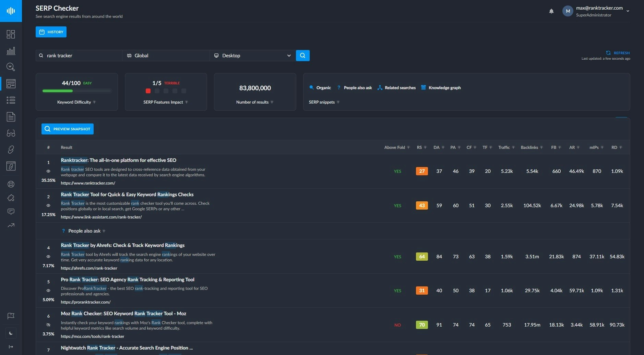The height and width of the screenshot is (355, 644).
Task: Open Nightwatch Rank Tracker result title
Action: (x=127, y=348)
